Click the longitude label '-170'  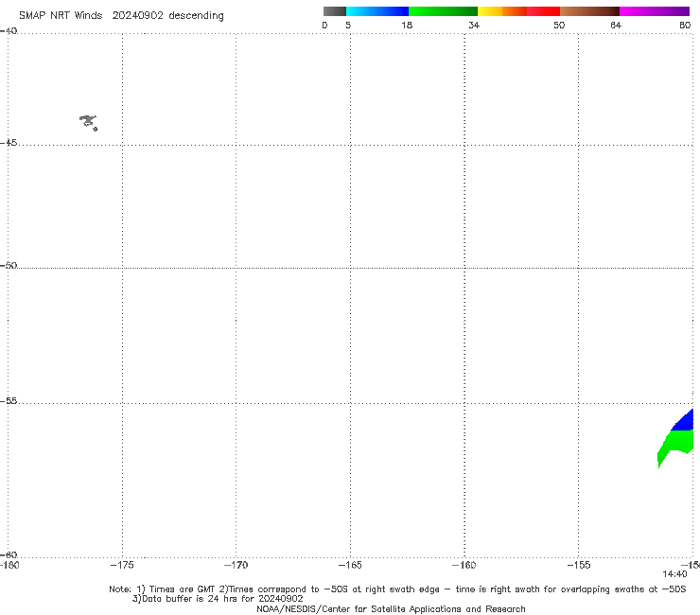coord(236,565)
